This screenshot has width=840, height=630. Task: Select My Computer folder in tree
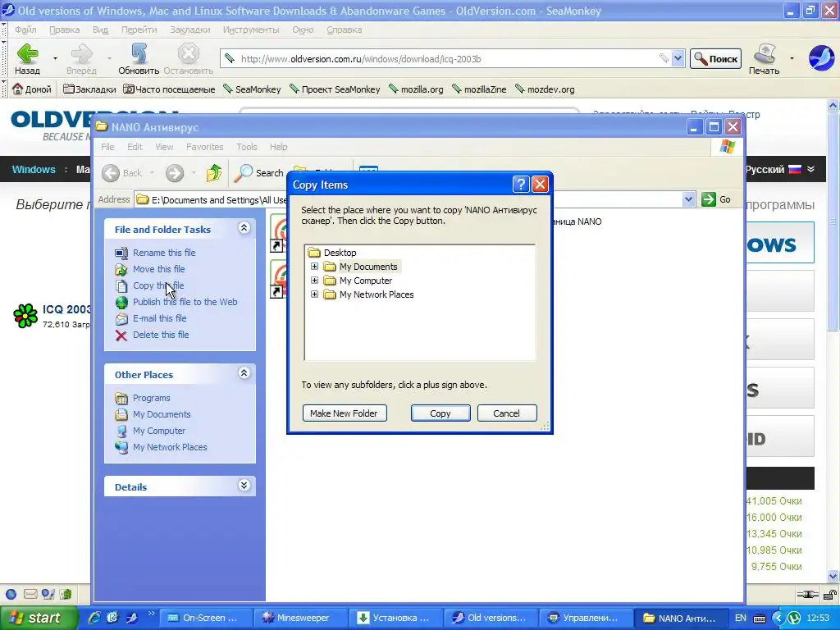pos(365,281)
